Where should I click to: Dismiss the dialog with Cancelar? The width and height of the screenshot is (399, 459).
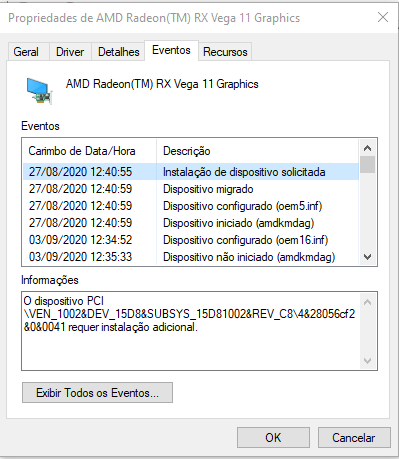pos(354,438)
